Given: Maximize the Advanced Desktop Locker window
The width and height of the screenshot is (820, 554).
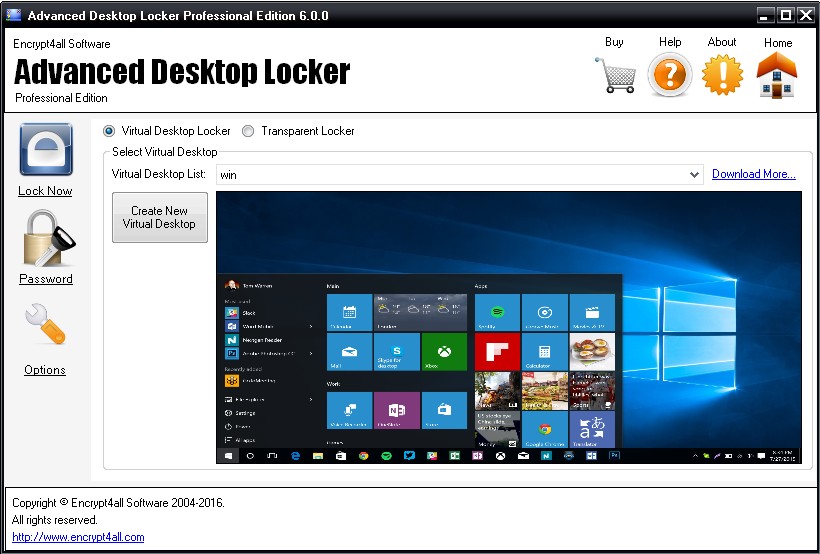Looking at the screenshot, I should point(785,16).
